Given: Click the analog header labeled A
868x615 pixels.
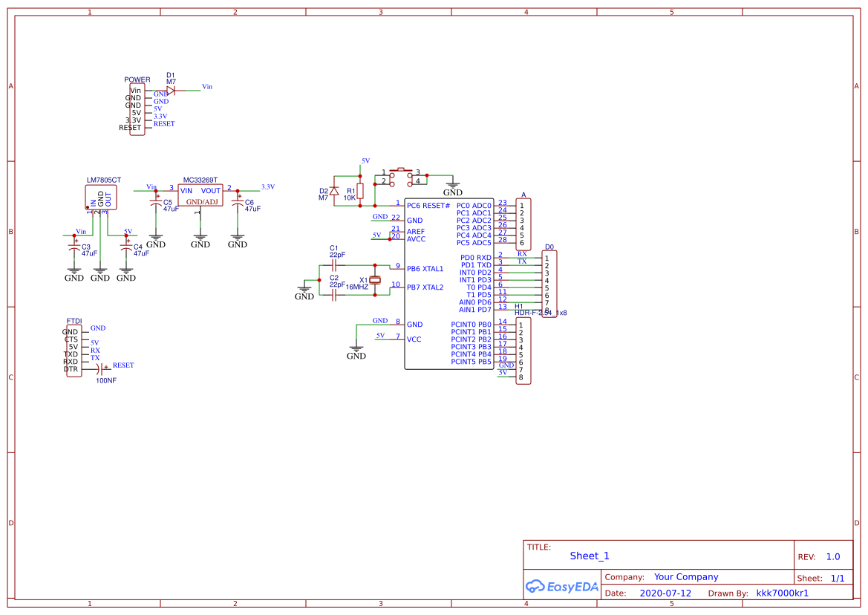Looking at the screenshot, I should 523,224.
